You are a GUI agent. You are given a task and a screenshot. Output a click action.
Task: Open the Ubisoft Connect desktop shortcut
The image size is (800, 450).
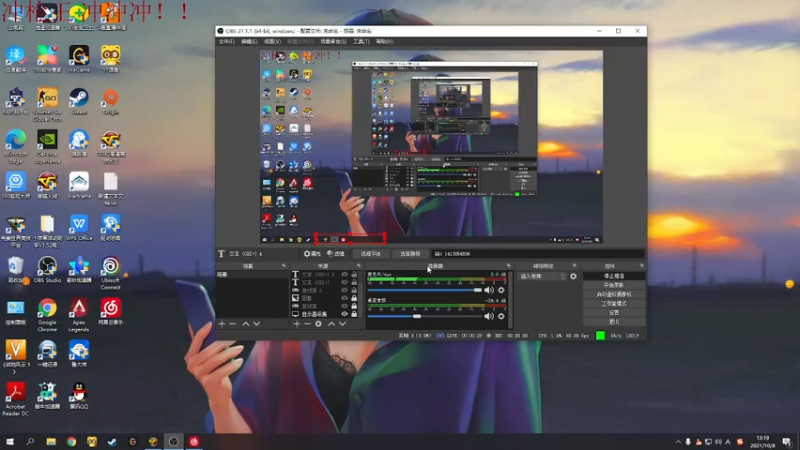click(x=110, y=273)
